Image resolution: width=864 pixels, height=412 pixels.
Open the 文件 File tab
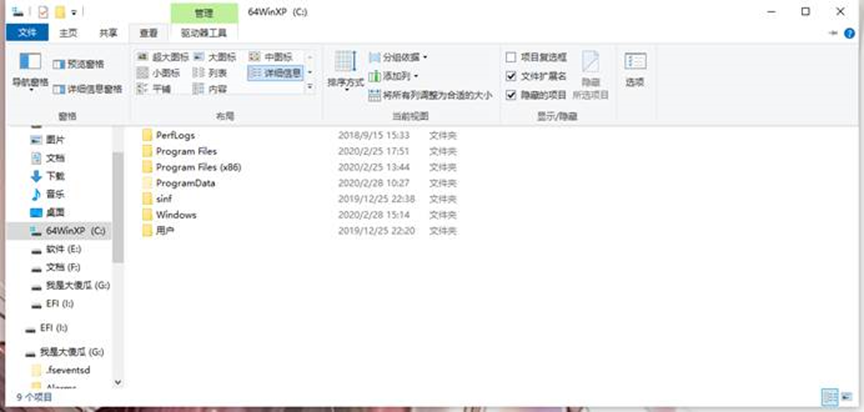click(x=27, y=32)
